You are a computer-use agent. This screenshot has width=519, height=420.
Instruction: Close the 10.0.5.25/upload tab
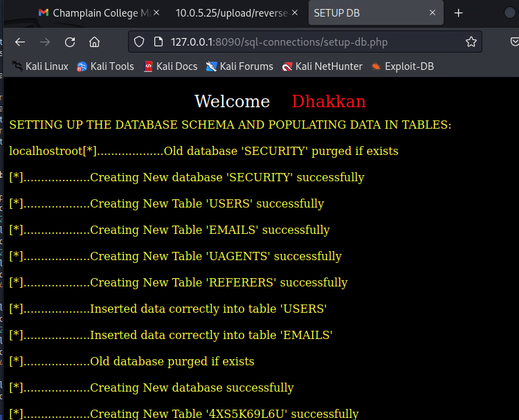293,13
